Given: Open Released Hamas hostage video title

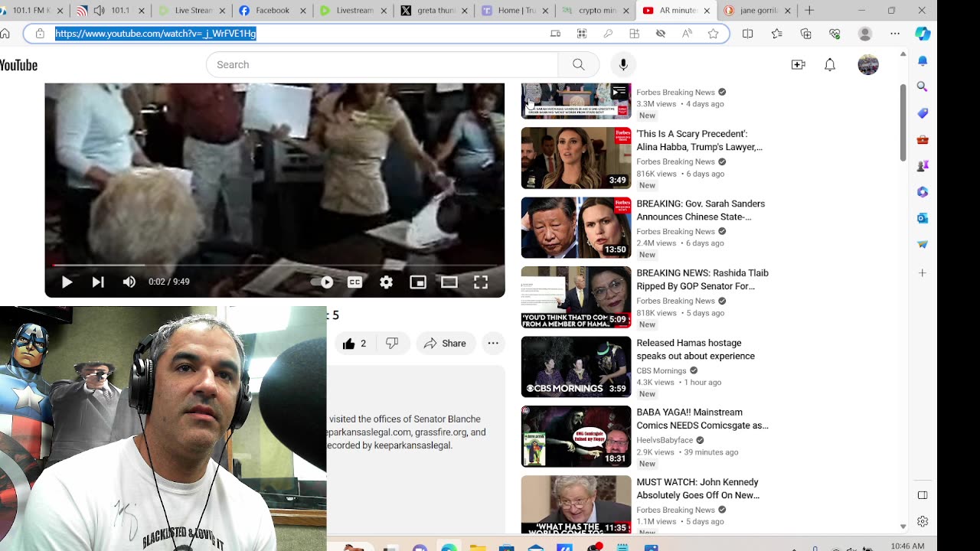Looking at the screenshot, I should click(x=695, y=350).
